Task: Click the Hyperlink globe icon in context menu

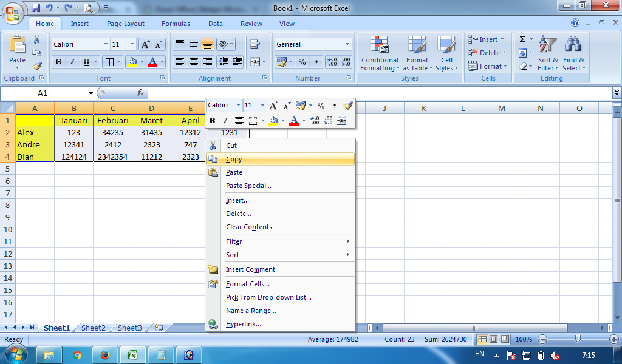Action: coord(213,325)
